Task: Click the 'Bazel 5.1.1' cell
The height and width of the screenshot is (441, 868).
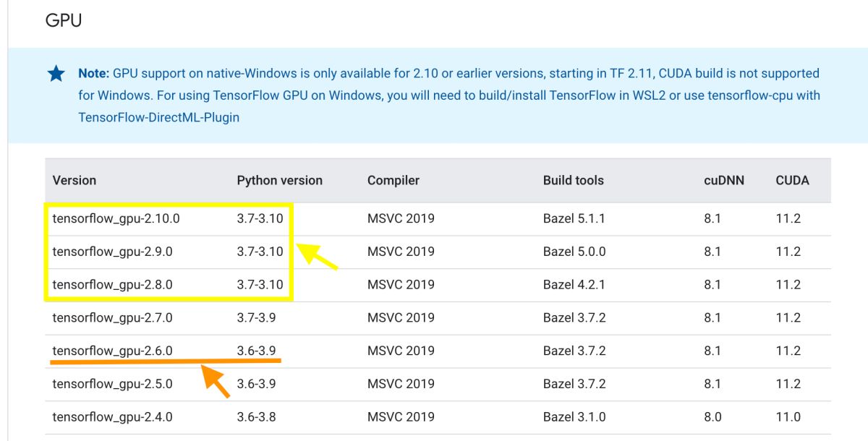Action: click(574, 218)
